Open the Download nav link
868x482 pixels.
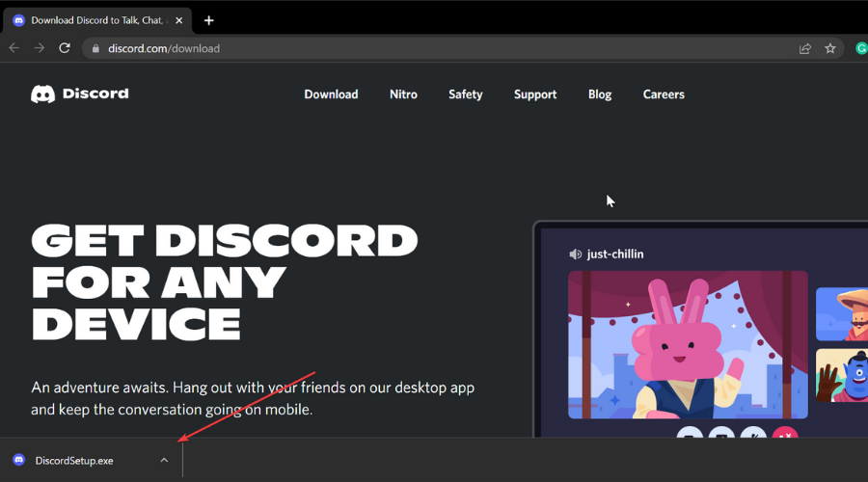point(331,94)
